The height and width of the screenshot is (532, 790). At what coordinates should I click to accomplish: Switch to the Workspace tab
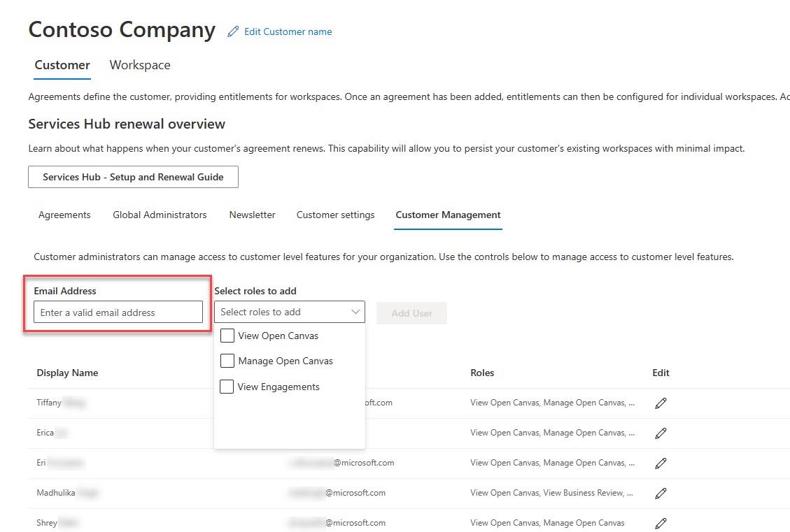[x=140, y=65]
